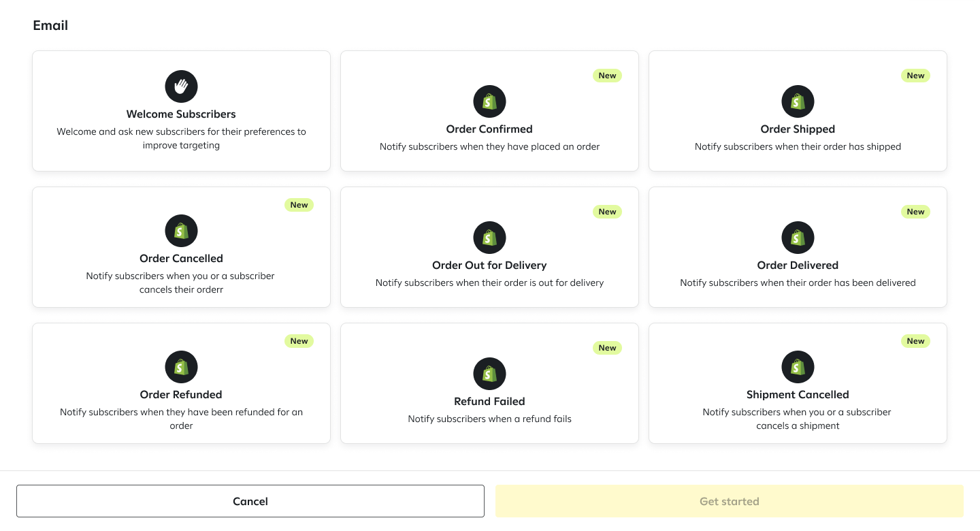
Task: Click the Shopify icon above Order Refunded
Action: coord(181,367)
